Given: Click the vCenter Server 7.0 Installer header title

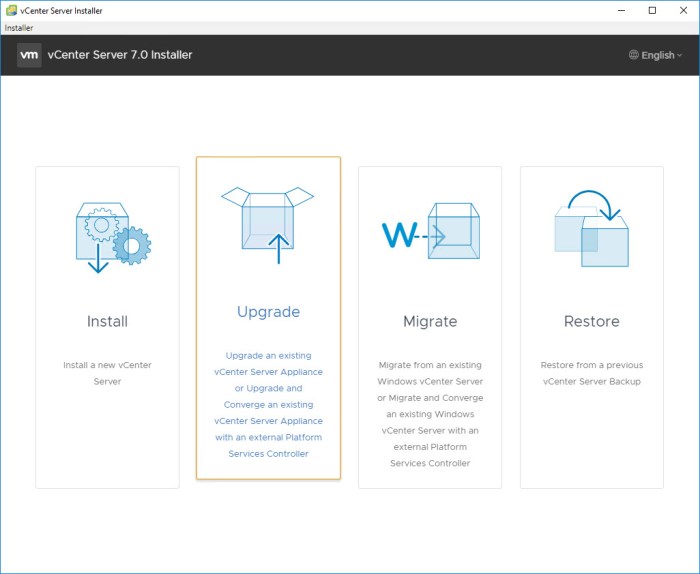Looking at the screenshot, I should click(120, 55).
